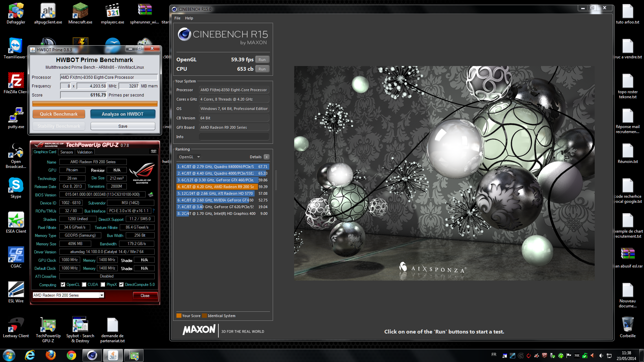
Task: Toggle the CUDA checkbox in GPU-Z
Action: pyautogui.click(x=84, y=285)
